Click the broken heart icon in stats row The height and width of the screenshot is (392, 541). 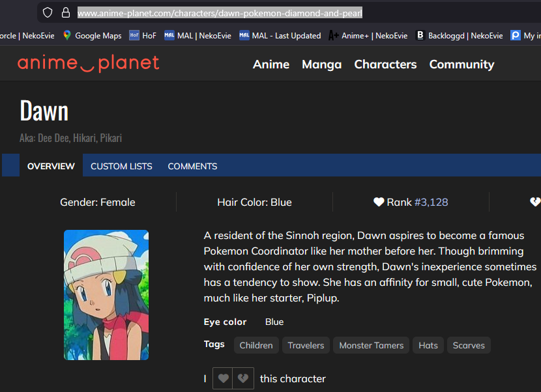535,202
